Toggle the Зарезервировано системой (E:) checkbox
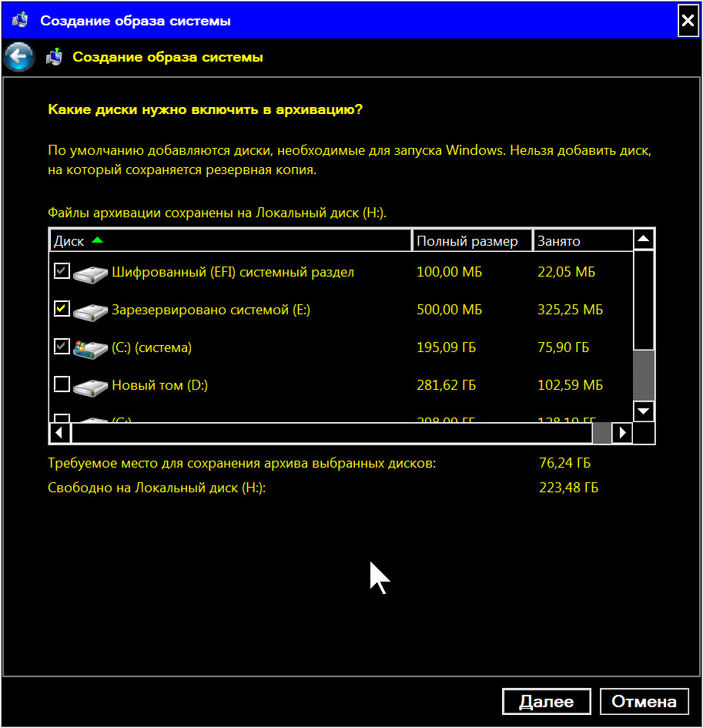Image resolution: width=703 pixels, height=728 pixels. [x=62, y=309]
